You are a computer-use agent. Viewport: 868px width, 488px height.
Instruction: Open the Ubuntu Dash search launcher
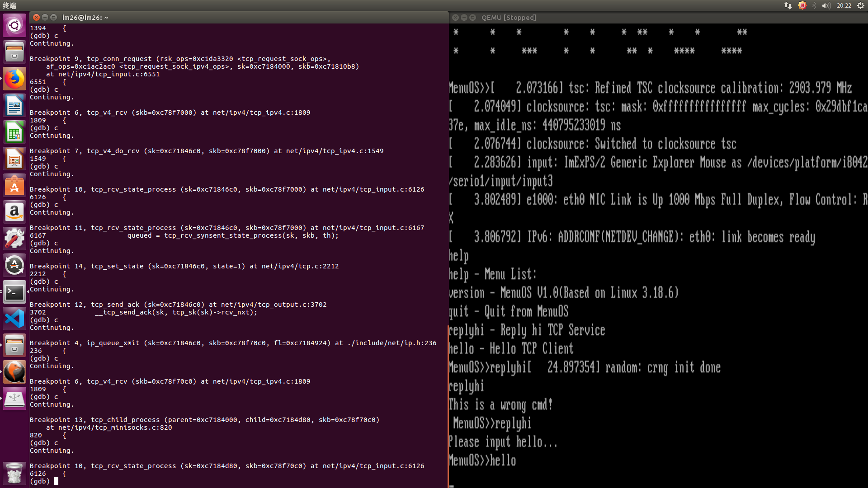pyautogui.click(x=14, y=25)
